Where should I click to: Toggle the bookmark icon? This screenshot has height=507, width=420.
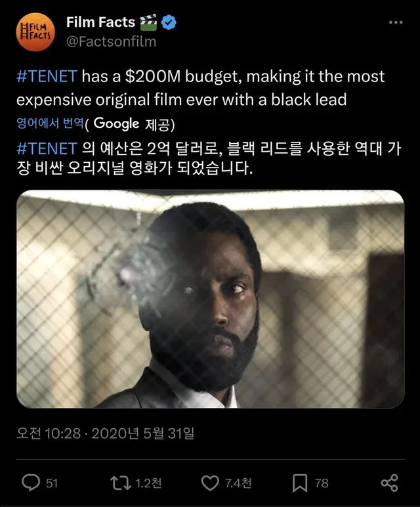(x=300, y=483)
